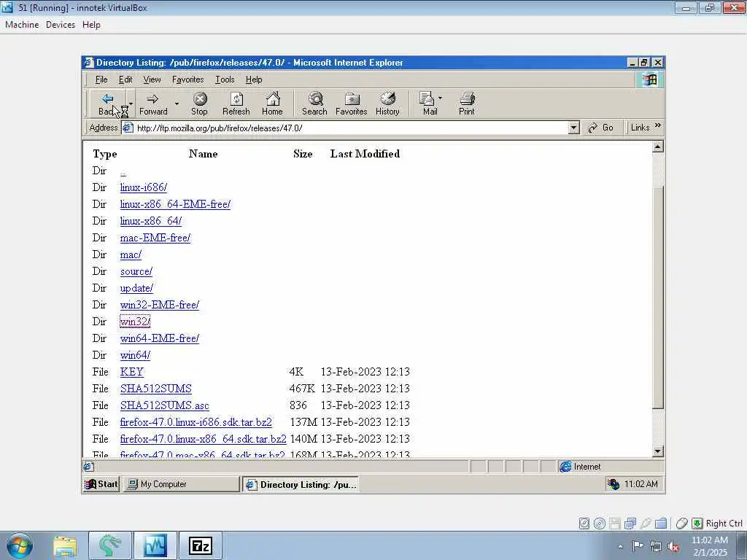The width and height of the screenshot is (747, 560).
Task: Go to the Home page icon
Action: pyautogui.click(x=273, y=98)
